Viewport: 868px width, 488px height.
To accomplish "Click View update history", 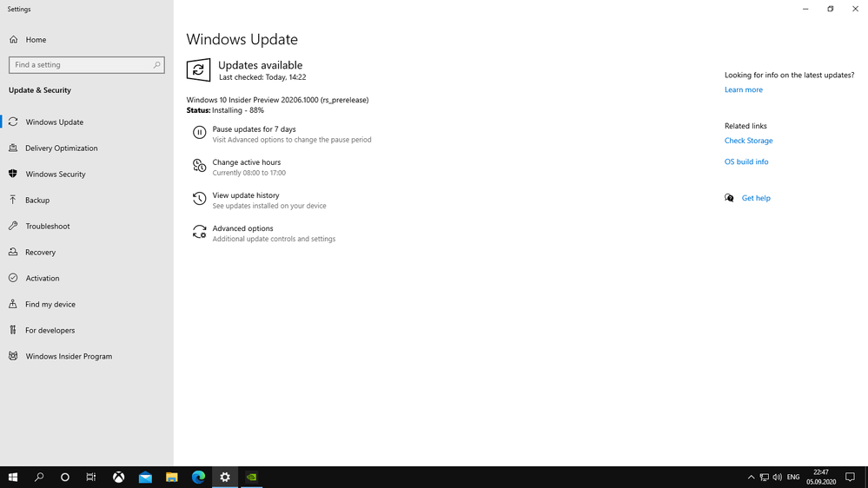I will click(246, 195).
